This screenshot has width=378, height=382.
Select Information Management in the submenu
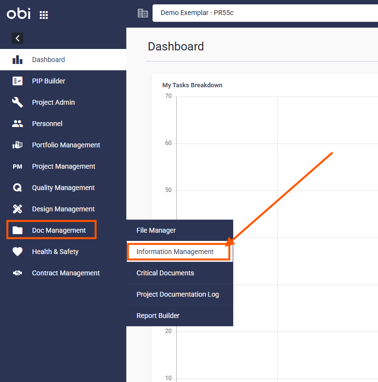click(x=180, y=252)
